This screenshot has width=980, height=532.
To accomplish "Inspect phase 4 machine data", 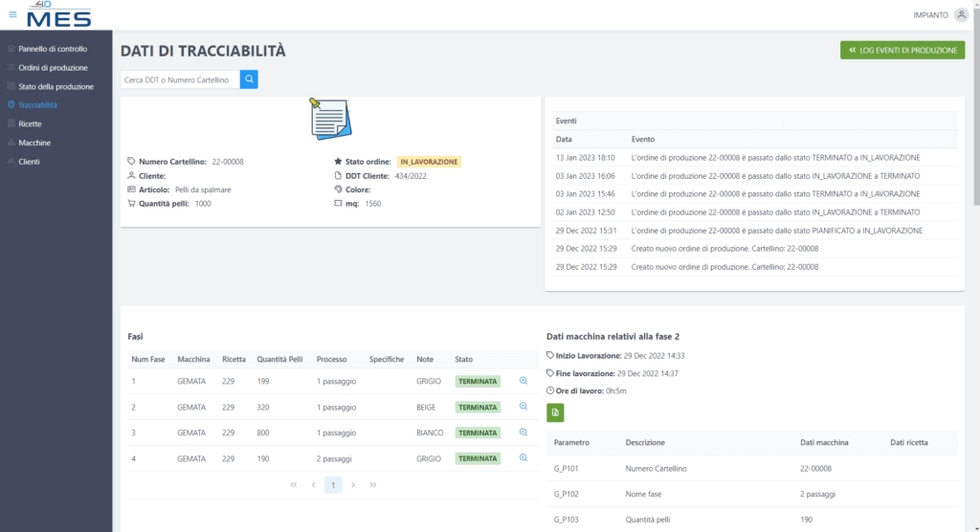I will (523, 457).
